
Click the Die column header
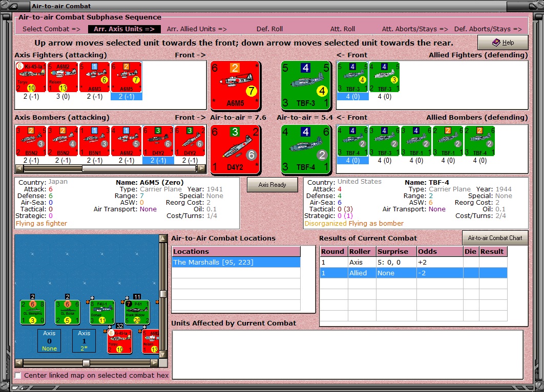[471, 252]
